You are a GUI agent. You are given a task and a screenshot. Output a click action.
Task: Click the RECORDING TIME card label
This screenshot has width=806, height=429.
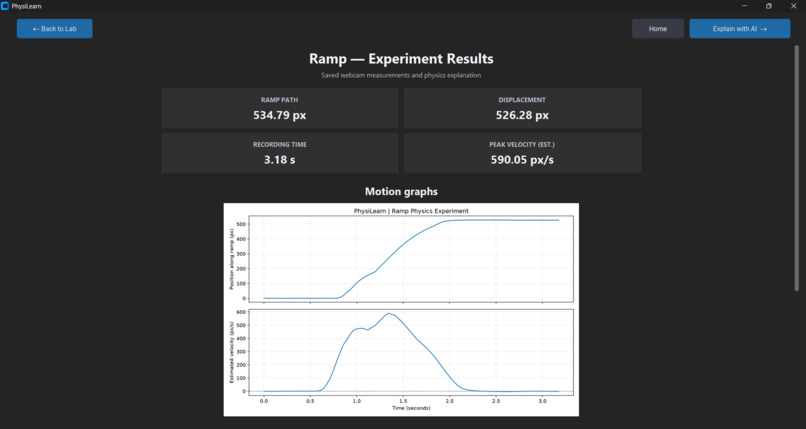[280, 145]
